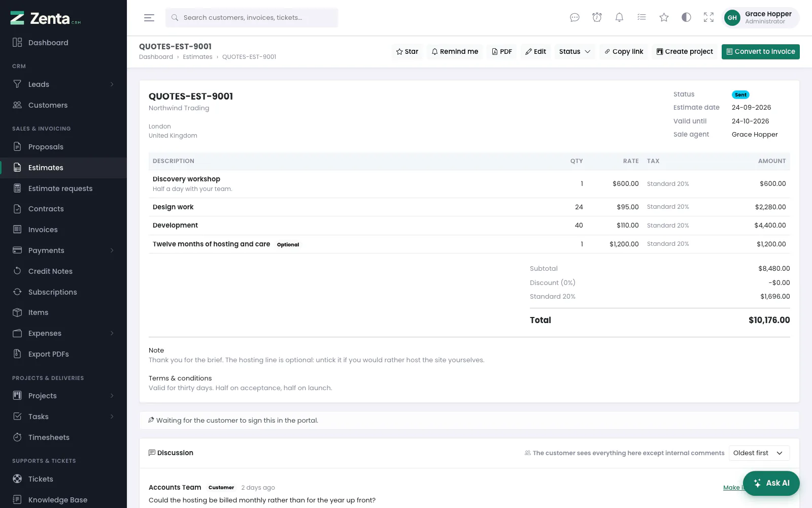
Task: Toggle dark mode contrast icon
Action: (686, 18)
